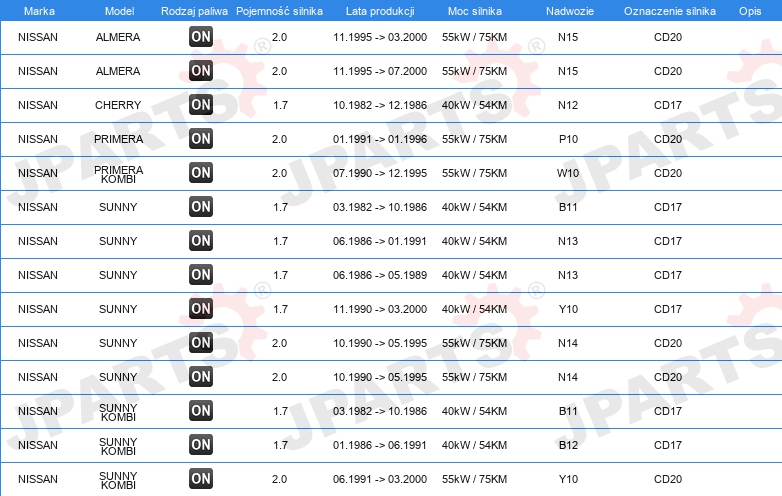Click the date range 06.1986 -> 05.1989

[x=380, y=275]
